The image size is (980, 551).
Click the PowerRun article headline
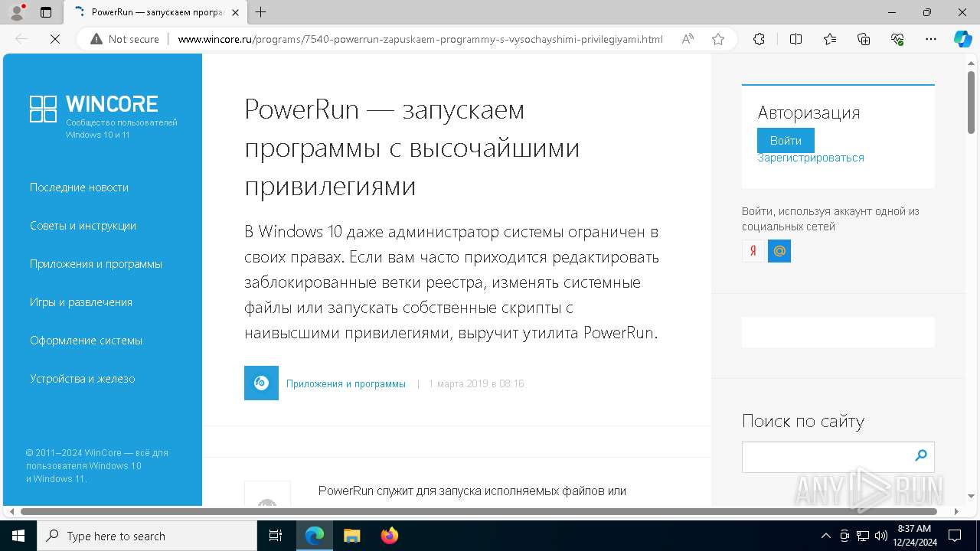point(412,148)
